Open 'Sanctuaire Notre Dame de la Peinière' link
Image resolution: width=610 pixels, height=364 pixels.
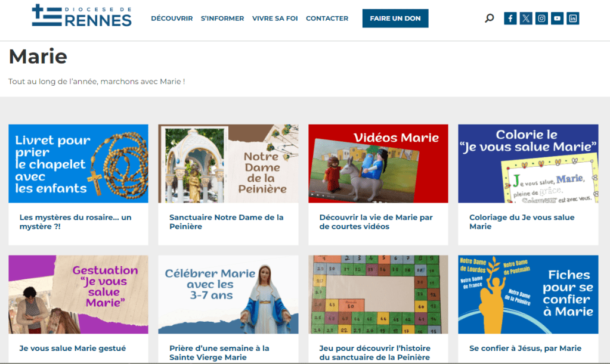tap(226, 222)
